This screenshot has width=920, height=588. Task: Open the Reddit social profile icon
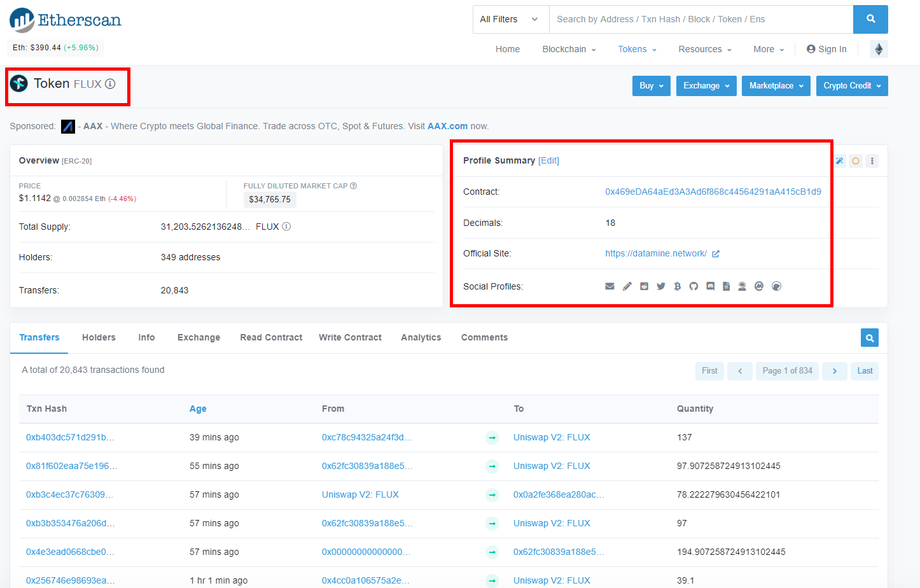click(x=644, y=286)
